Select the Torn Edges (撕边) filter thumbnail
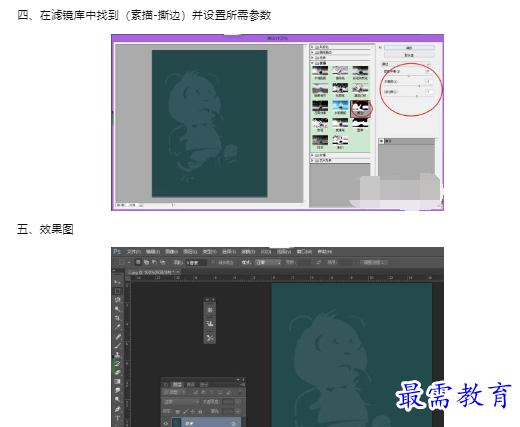The width and height of the screenshot is (520, 427). (360, 108)
